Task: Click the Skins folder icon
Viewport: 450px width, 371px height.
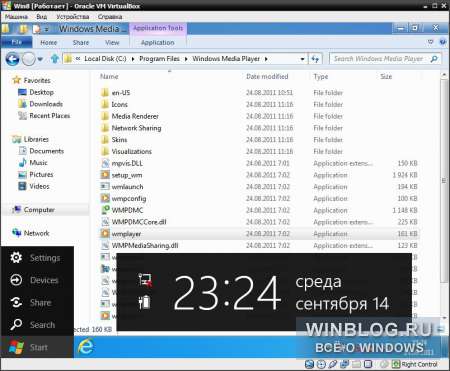Action: (x=105, y=139)
